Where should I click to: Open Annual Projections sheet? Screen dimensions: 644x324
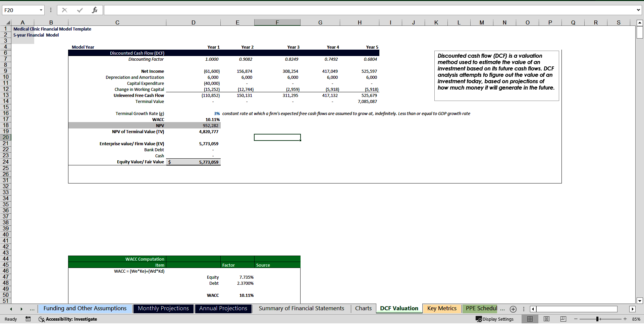coord(223,309)
